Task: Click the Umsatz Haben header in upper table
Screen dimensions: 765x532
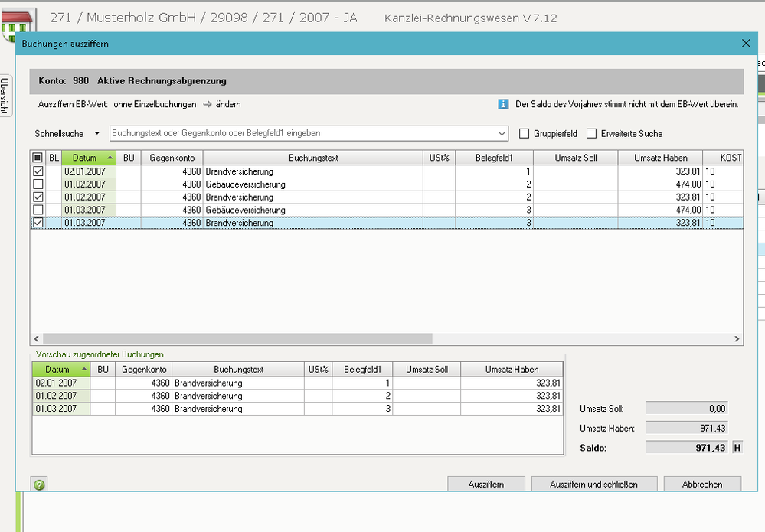Action: click(x=661, y=158)
